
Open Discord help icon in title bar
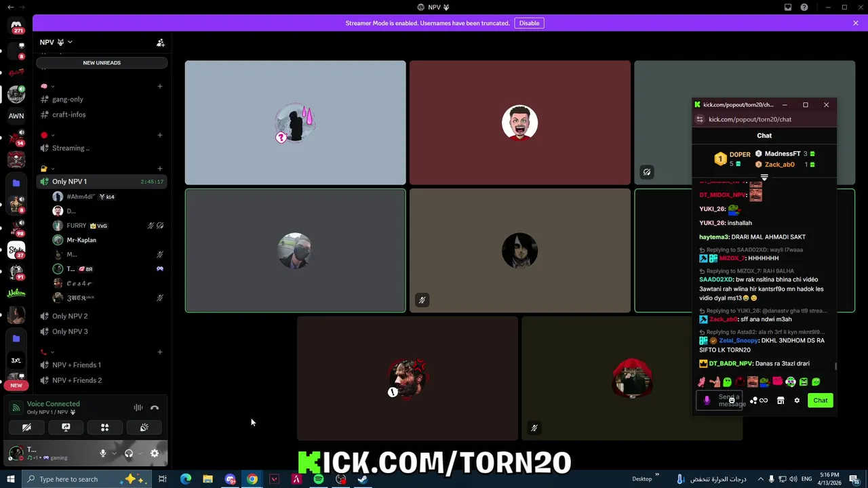pos(804,7)
